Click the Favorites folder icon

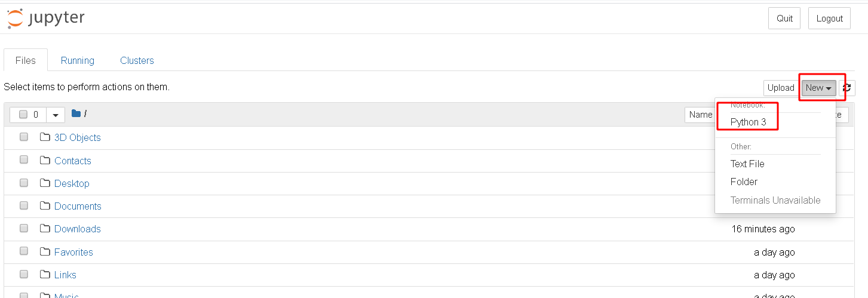45,252
